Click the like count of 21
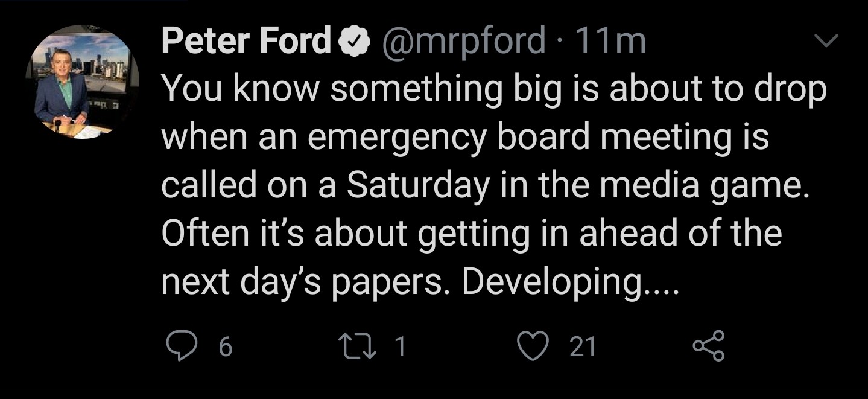Screen dimensions: 868x399 tap(583, 347)
